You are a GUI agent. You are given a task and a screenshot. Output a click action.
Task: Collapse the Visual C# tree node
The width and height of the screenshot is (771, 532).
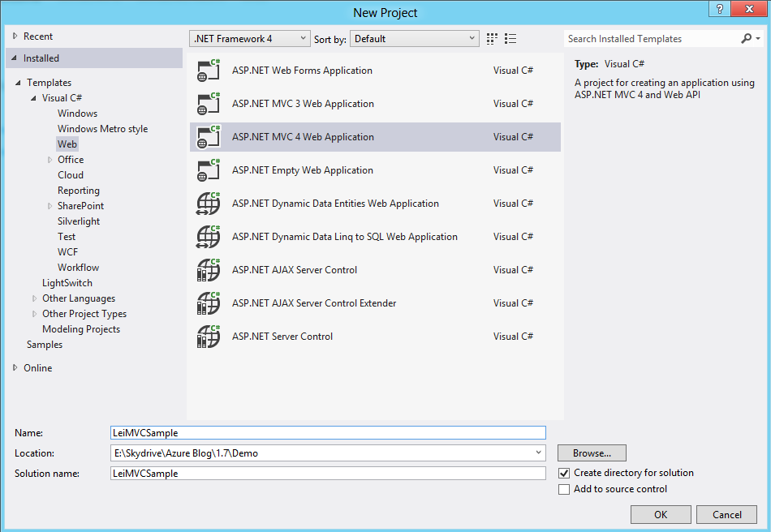[x=33, y=98]
